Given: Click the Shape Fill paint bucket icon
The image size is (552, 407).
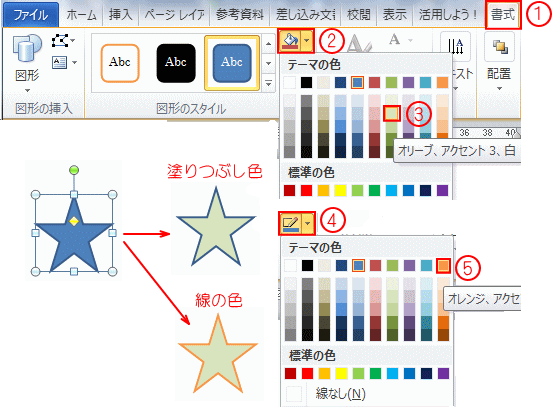Looking at the screenshot, I should [x=289, y=41].
